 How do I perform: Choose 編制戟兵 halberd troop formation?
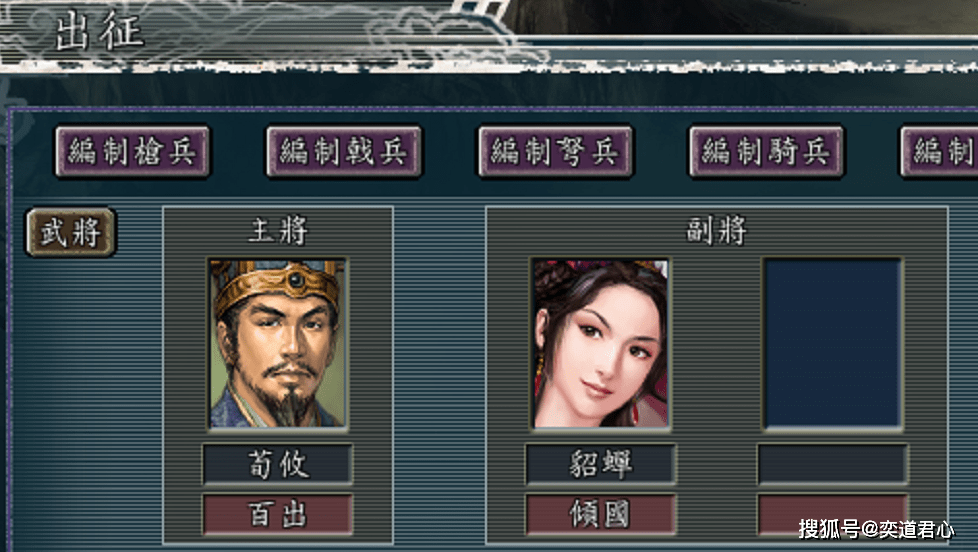click(344, 152)
